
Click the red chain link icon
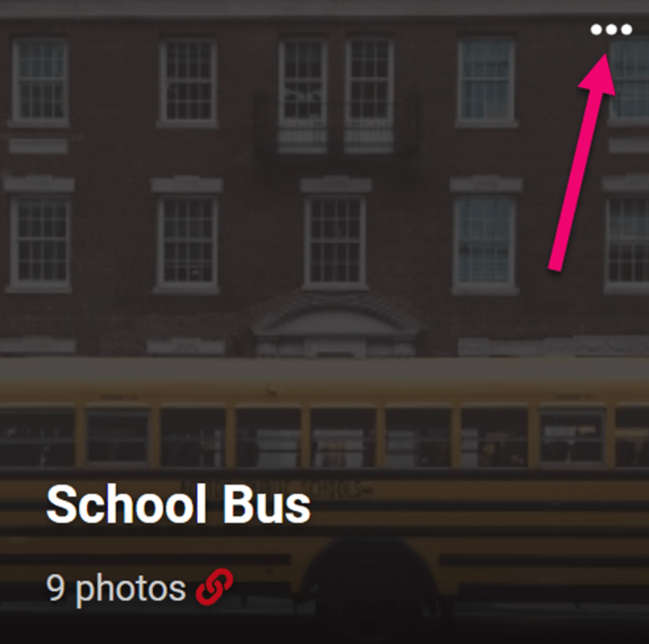[x=214, y=587]
